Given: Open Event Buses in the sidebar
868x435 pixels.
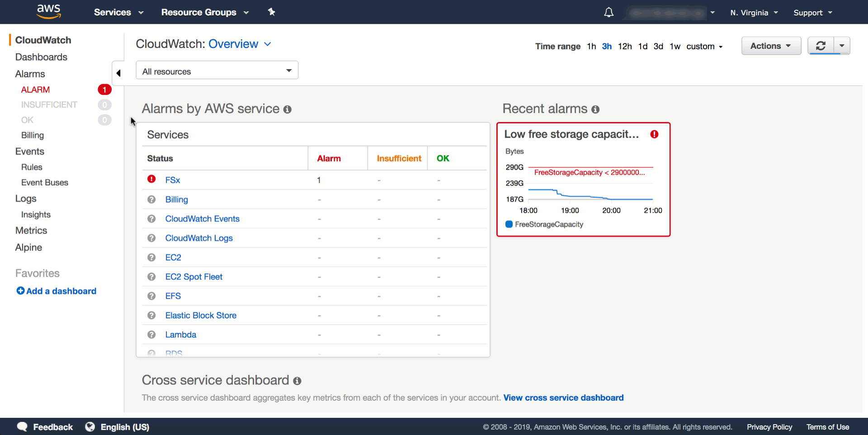Looking at the screenshot, I should click(45, 182).
